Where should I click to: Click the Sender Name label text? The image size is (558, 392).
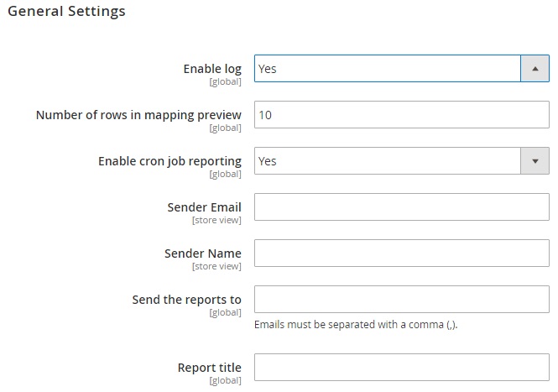tap(204, 253)
